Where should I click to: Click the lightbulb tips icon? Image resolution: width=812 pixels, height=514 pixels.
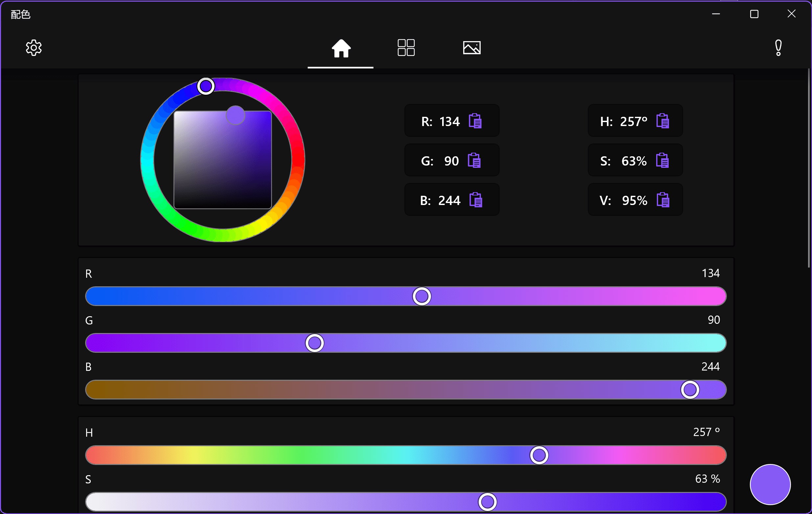pos(778,48)
